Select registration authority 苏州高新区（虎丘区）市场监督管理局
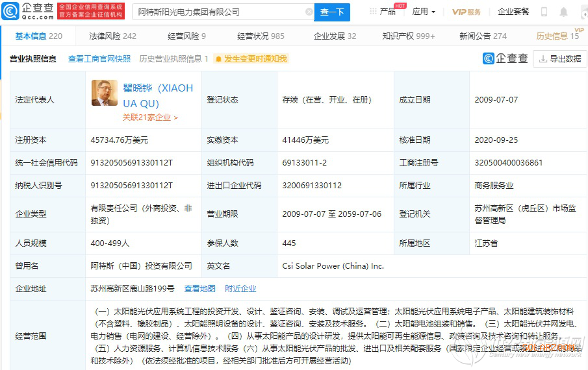Viewport: 588px width, 370px height. click(x=525, y=214)
